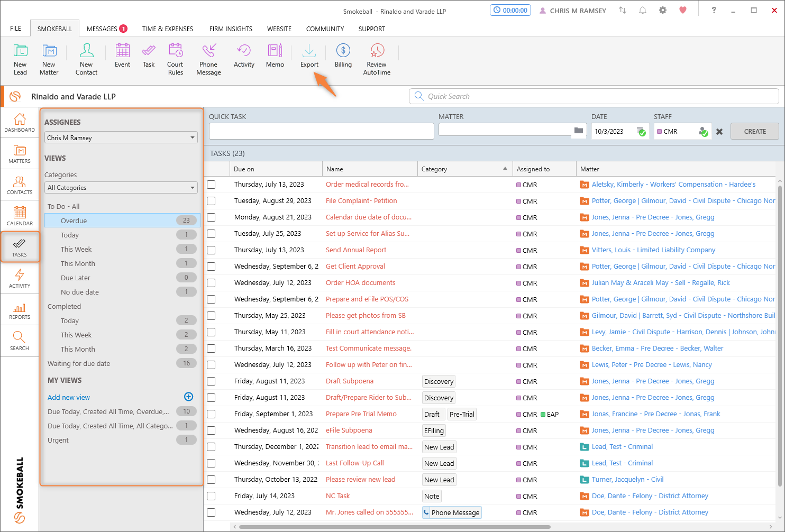Switch to FIRM INSIGHTS tab
This screenshot has width=785, height=532.
[231, 29]
